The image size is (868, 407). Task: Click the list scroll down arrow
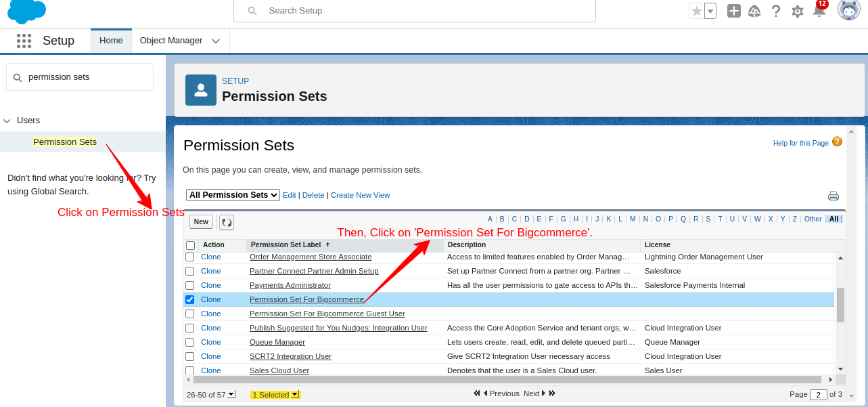coord(840,369)
